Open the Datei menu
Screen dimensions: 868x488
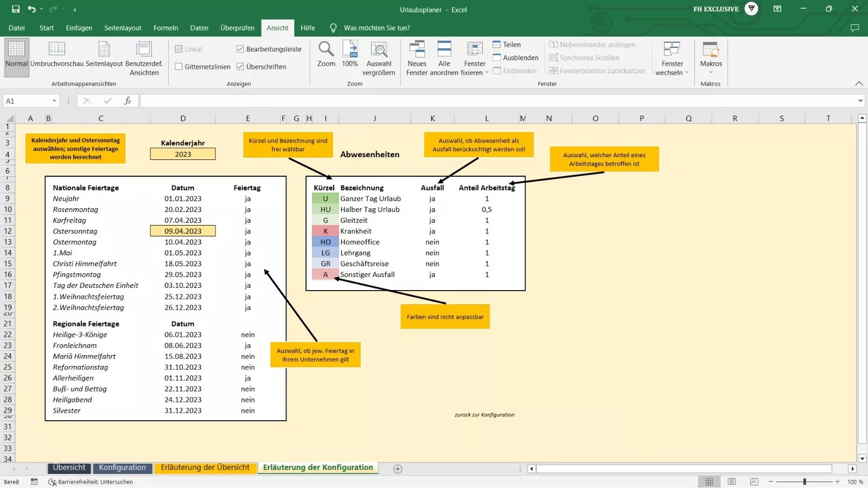(x=16, y=28)
